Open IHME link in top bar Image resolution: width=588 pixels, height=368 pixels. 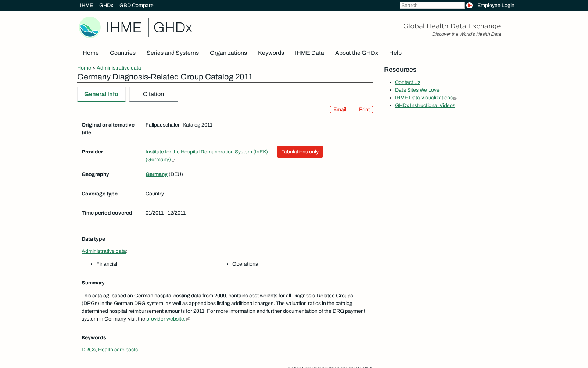coord(86,5)
